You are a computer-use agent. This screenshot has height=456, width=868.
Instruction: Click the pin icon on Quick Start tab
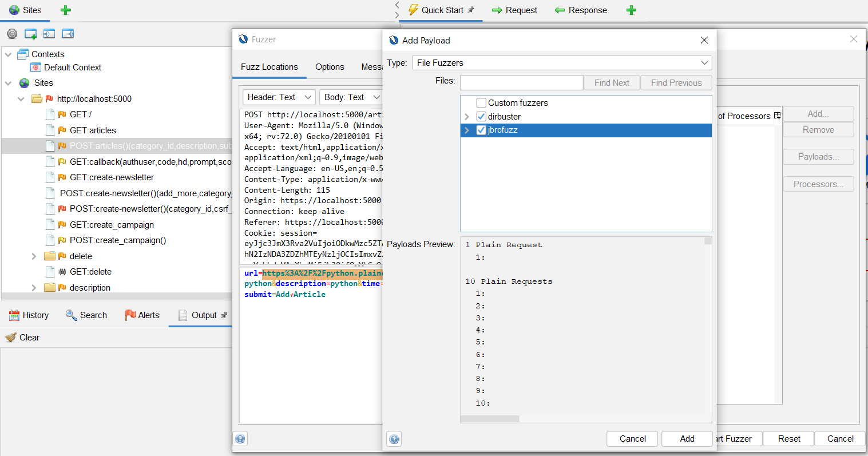pos(471,9)
